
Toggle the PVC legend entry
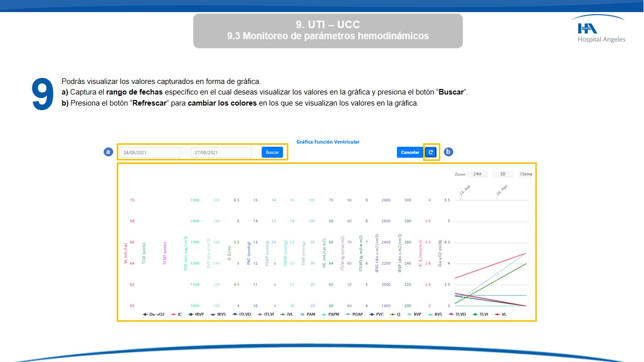(377, 314)
